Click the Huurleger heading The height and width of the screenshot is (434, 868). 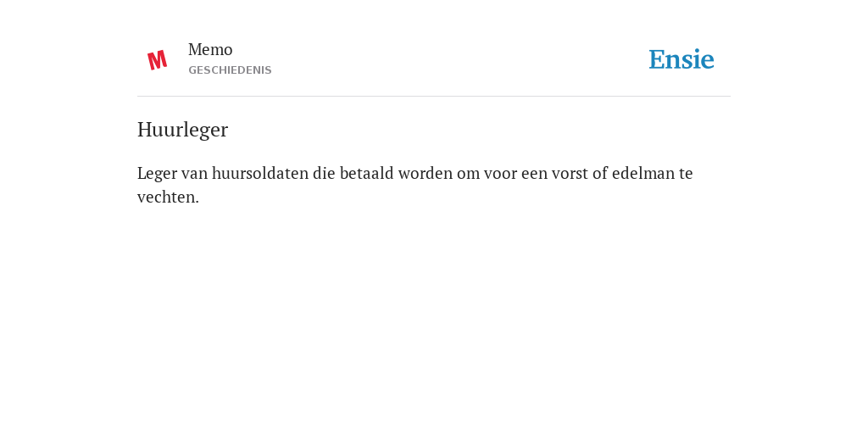[183, 130]
